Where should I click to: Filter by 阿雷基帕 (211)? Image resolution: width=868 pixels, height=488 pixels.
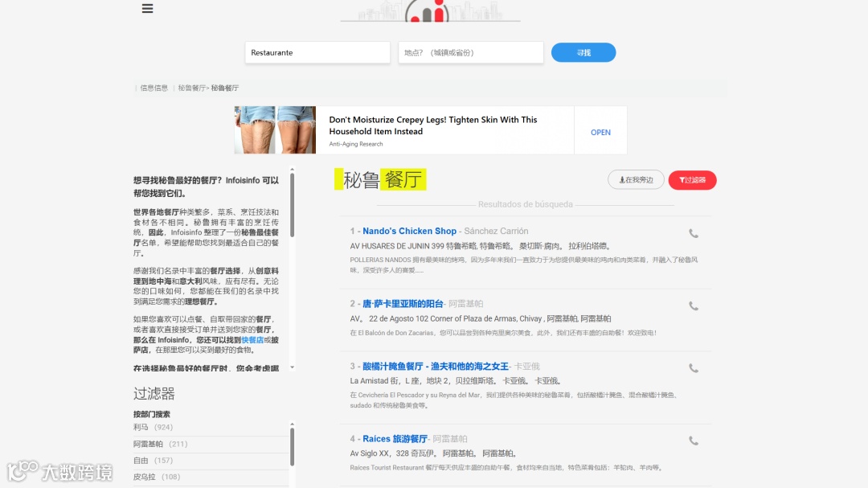(161, 444)
